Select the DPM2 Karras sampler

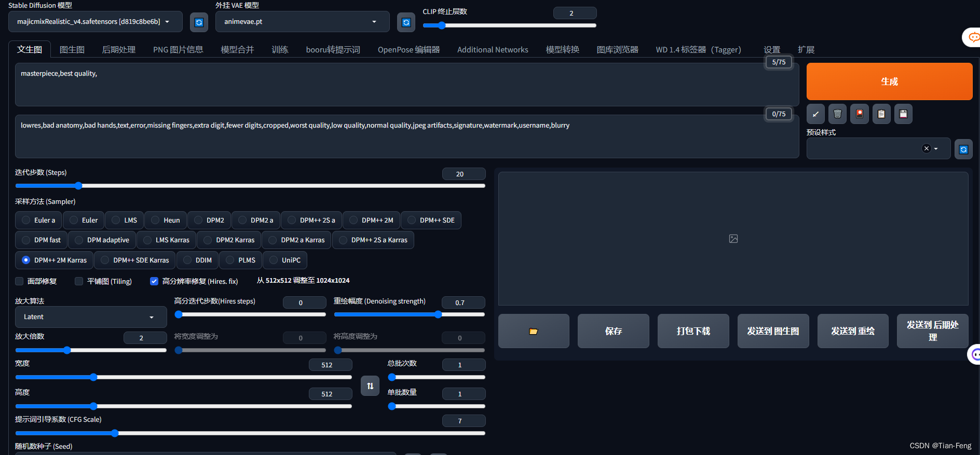point(229,240)
